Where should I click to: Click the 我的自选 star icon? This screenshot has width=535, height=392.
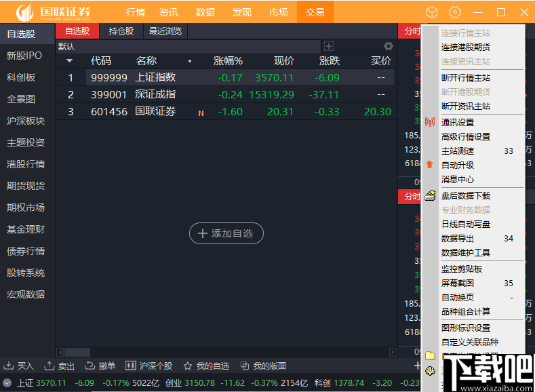188,366
